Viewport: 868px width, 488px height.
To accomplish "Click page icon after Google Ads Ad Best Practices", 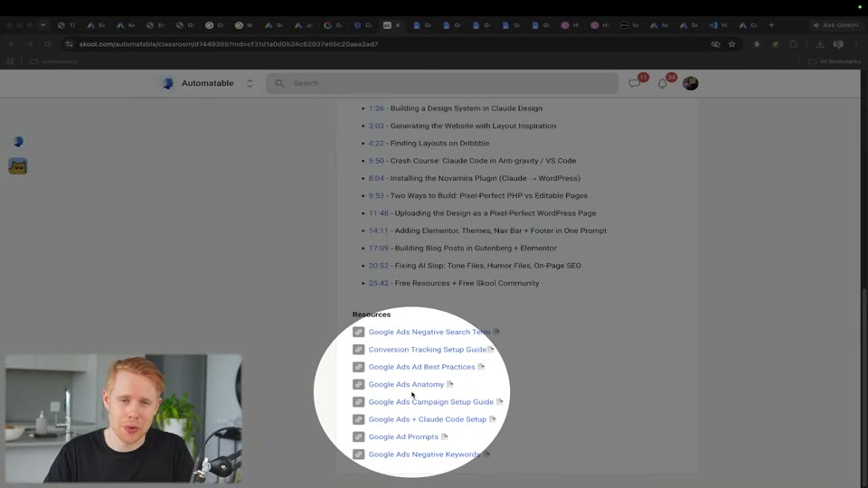I will 481,366.
